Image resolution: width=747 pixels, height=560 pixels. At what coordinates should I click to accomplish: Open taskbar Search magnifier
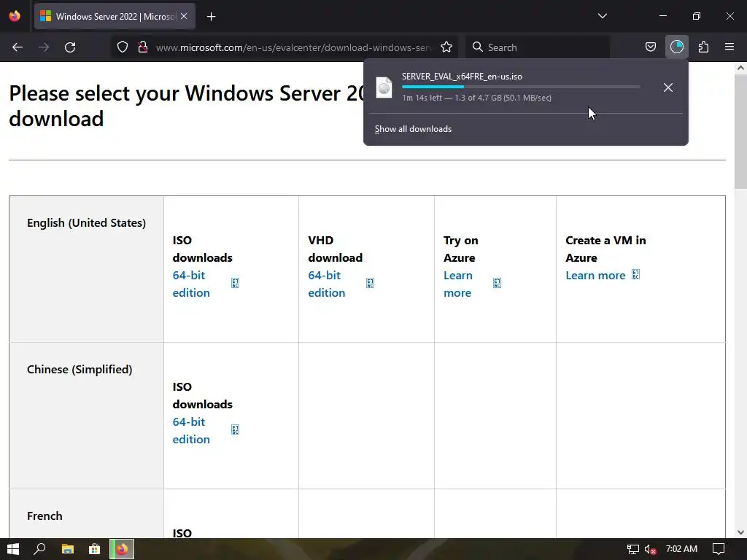coord(39,549)
